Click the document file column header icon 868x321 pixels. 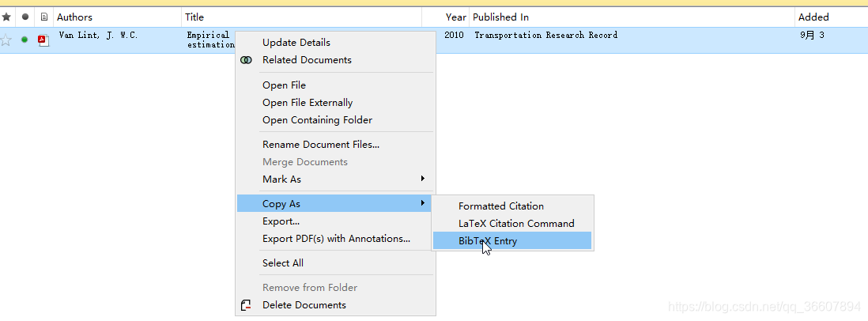44,17
